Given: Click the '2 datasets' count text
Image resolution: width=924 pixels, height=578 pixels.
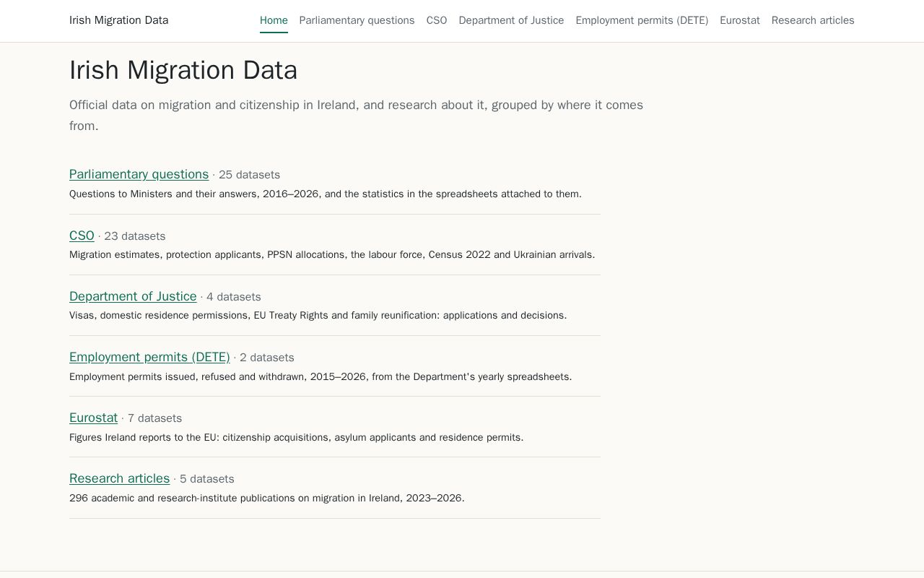Looking at the screenshot, I should (x=267, y=358).
